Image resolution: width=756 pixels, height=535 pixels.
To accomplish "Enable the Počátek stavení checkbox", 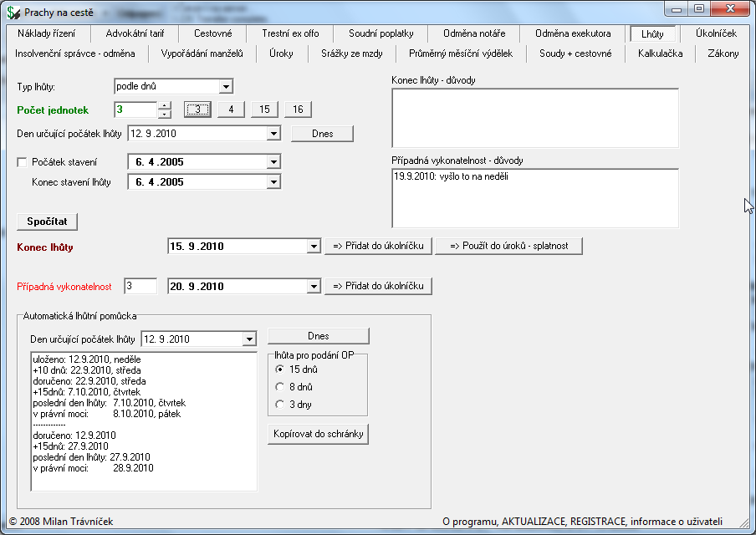I will click(22, 162).
